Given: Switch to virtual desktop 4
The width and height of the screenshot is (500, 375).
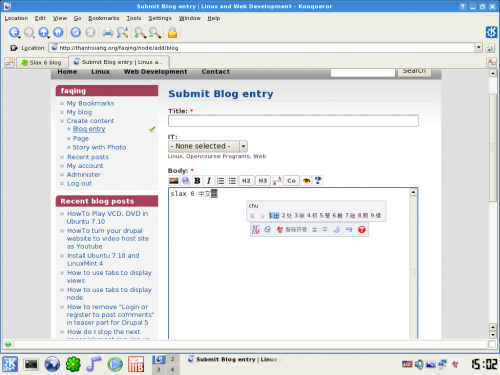Looking at the screenshot, I should (172, 369).
